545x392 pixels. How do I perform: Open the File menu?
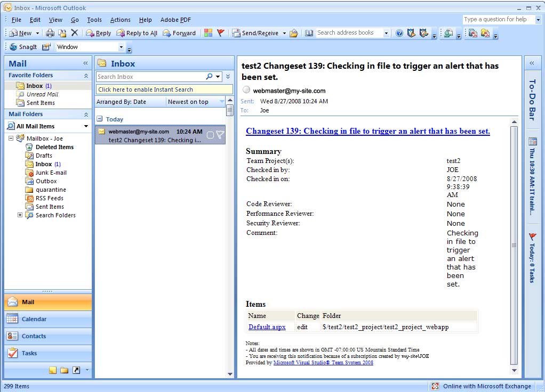coord(17,20)
